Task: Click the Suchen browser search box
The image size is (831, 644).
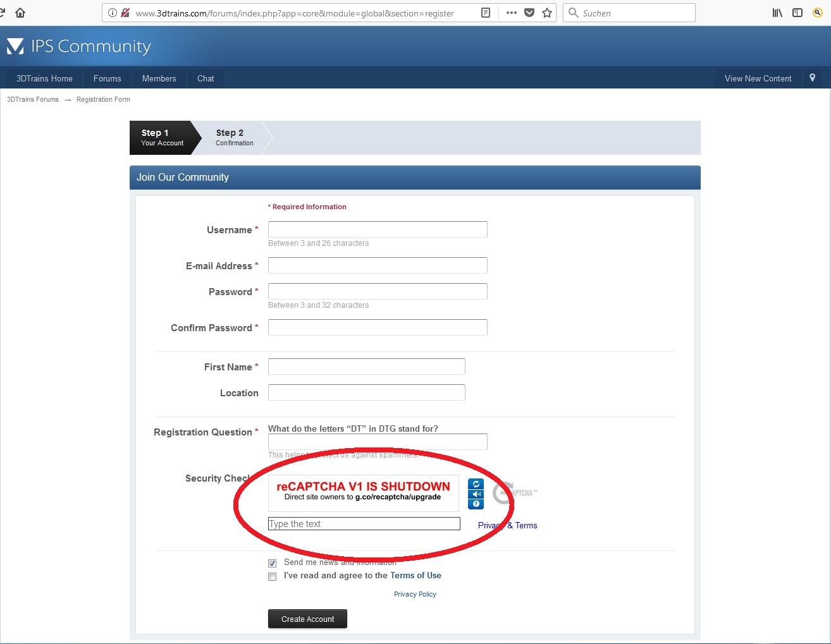Action: [629, 13]
